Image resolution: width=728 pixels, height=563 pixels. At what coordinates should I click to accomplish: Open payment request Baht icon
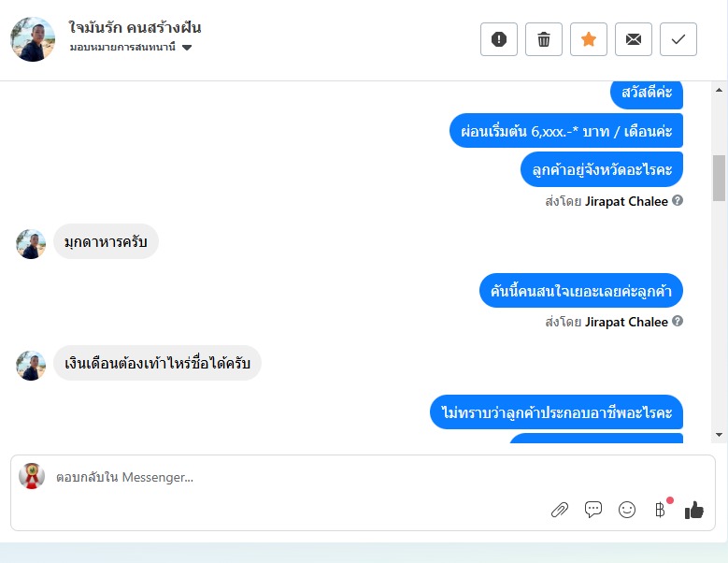tap(660, 510)
